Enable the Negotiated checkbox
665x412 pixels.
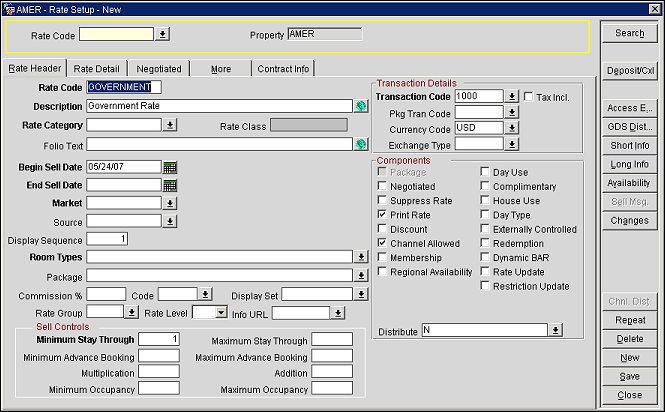click(383, 186)
